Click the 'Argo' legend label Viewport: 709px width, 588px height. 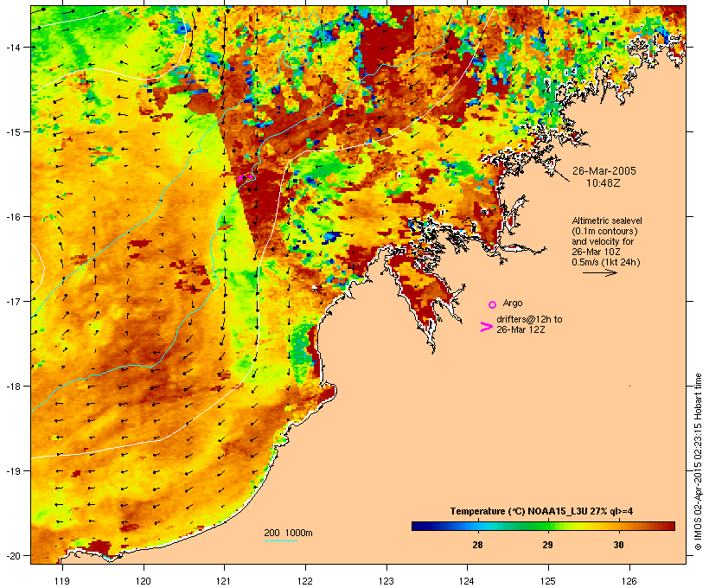(x=513, y=303)
